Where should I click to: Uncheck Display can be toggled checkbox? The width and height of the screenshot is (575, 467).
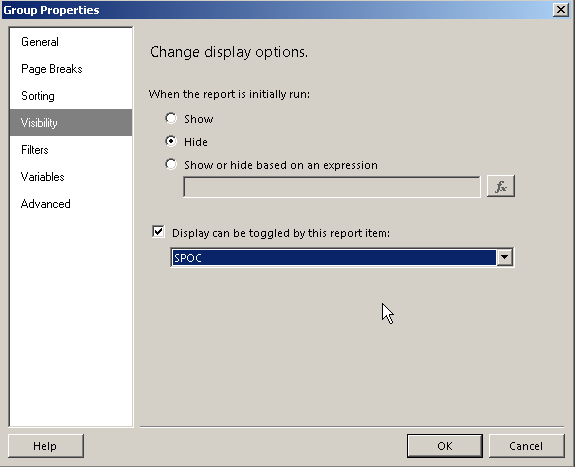coord(158,232)
